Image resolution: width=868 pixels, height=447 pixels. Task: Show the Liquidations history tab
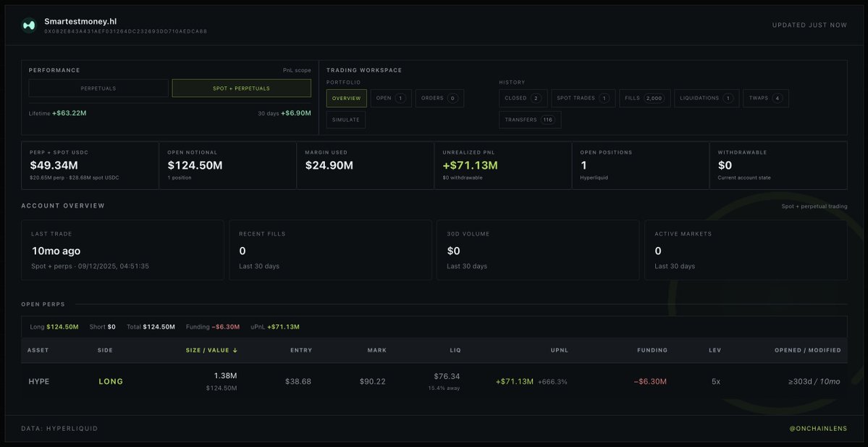707,98
